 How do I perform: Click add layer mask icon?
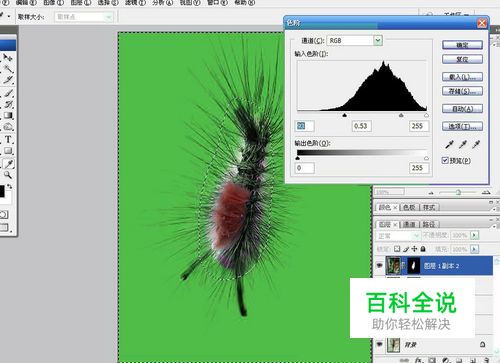coord(432,360)
